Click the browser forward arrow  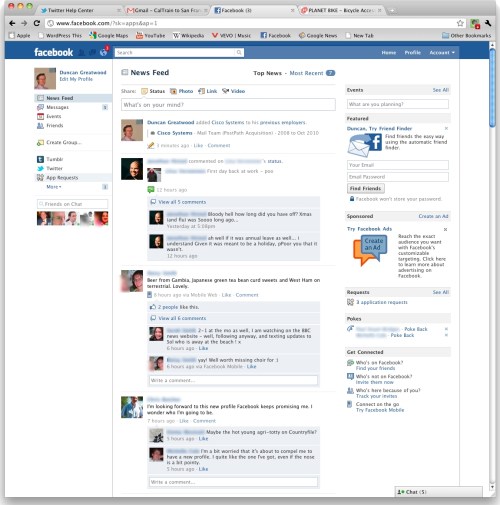click(24, 23)
